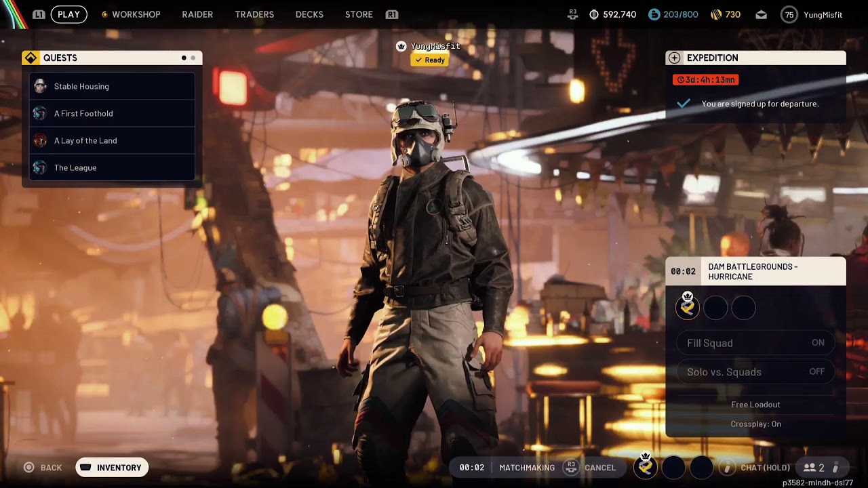The image size is (868, 488).
Task: Click the leader emblem in bottom party bar
Action: [646, 466]
